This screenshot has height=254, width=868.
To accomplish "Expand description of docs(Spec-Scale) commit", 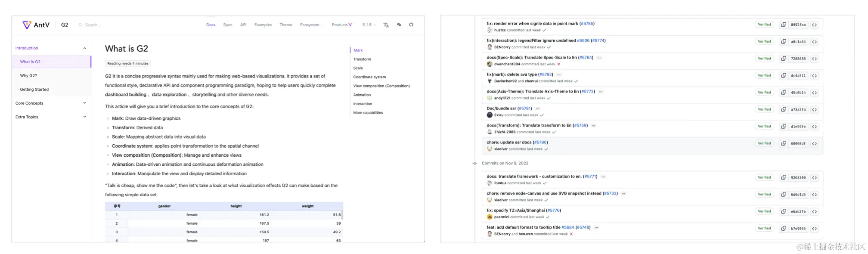I will [599, 58].
